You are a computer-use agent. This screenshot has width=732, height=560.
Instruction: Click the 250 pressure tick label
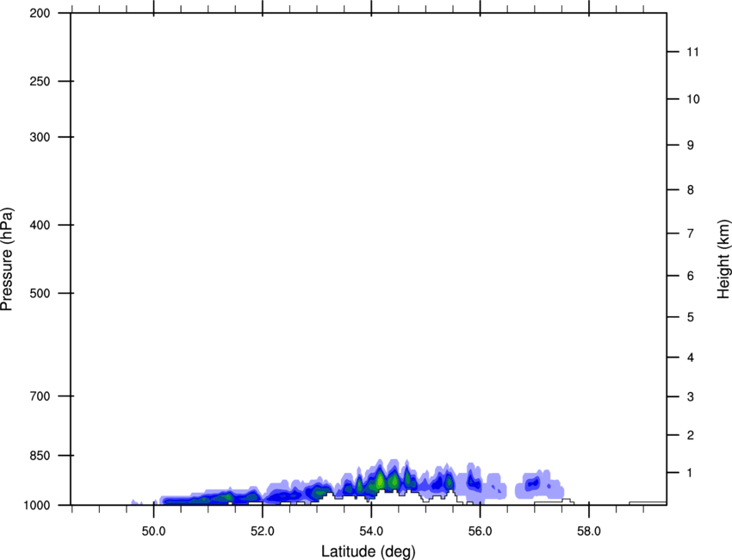tap(40, 81)
